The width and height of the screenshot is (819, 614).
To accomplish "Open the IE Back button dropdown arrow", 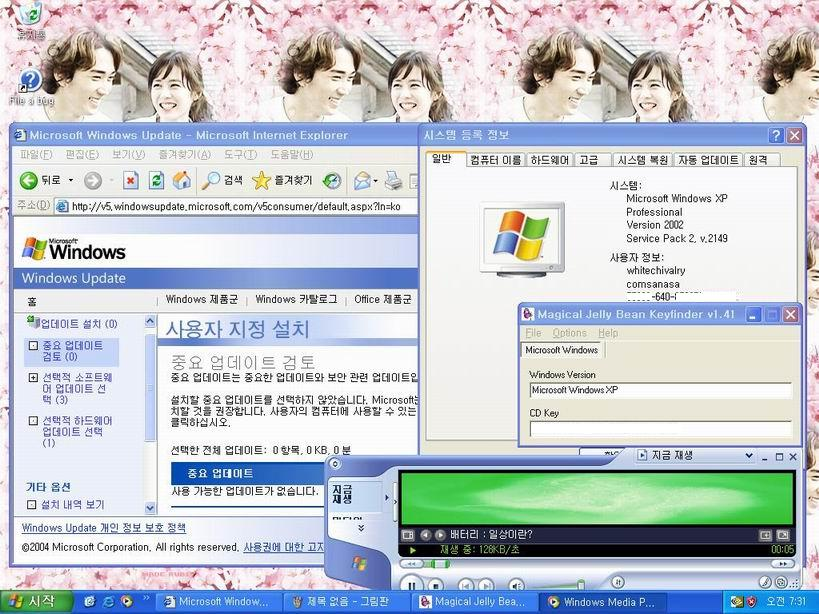I will tap(71, 181).
